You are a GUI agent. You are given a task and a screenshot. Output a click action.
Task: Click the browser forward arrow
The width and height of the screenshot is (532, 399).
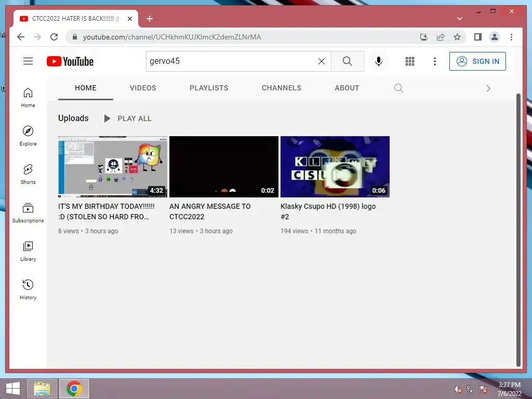click(x=37, y=37)
